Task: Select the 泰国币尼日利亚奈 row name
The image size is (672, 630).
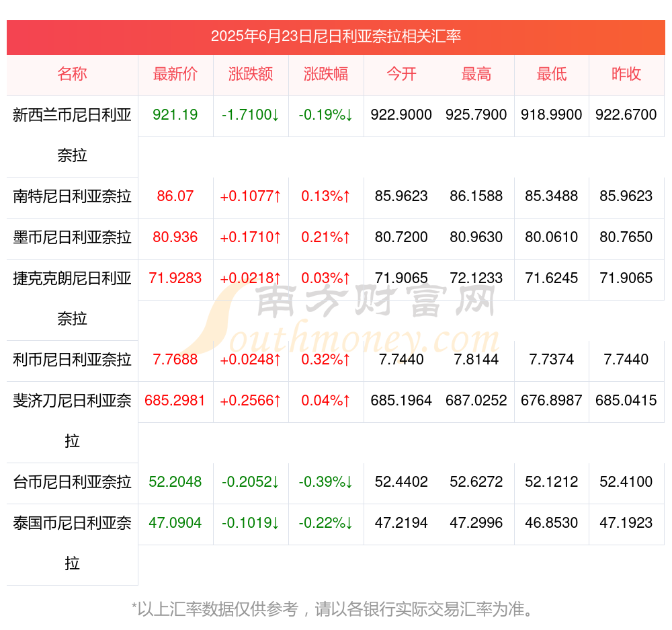Action: 72,523
